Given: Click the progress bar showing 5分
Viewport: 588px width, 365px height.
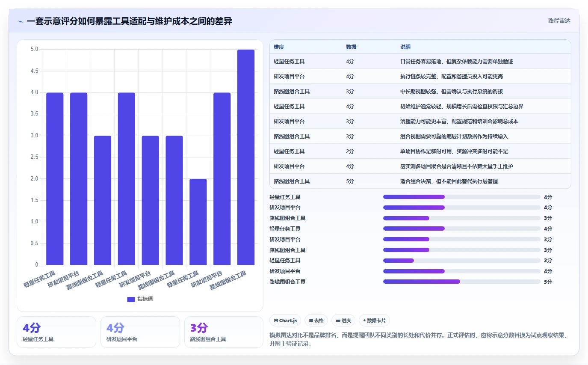Looking at the screenshot, I should coord(462,282).
